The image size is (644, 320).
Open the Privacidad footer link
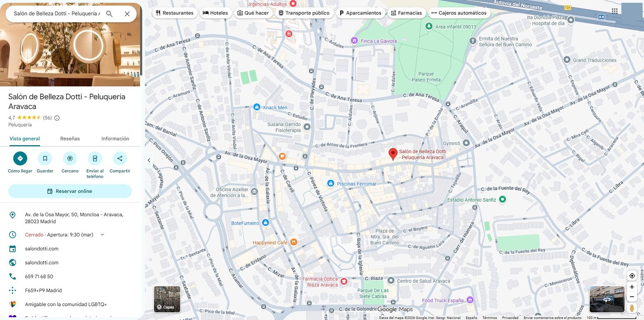pyautogui.click(x=510, y=318)
